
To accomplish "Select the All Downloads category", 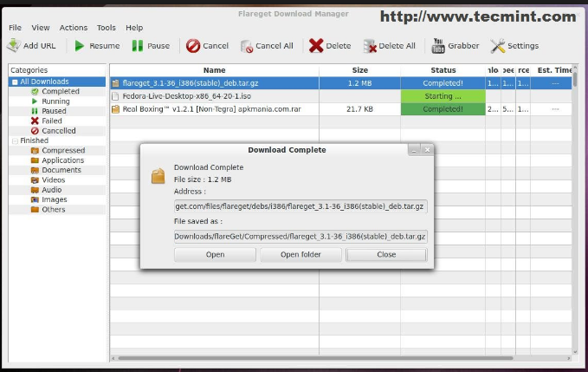I will 44,82.
